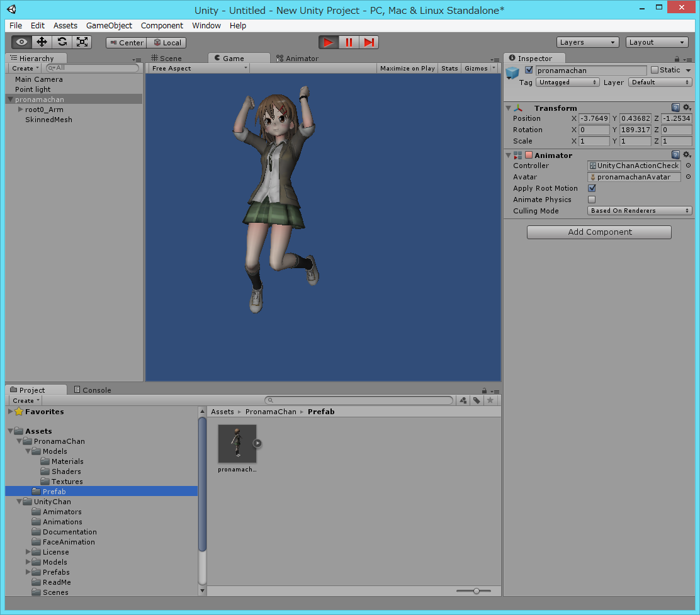Select the Rotate tool

(62, 42)
